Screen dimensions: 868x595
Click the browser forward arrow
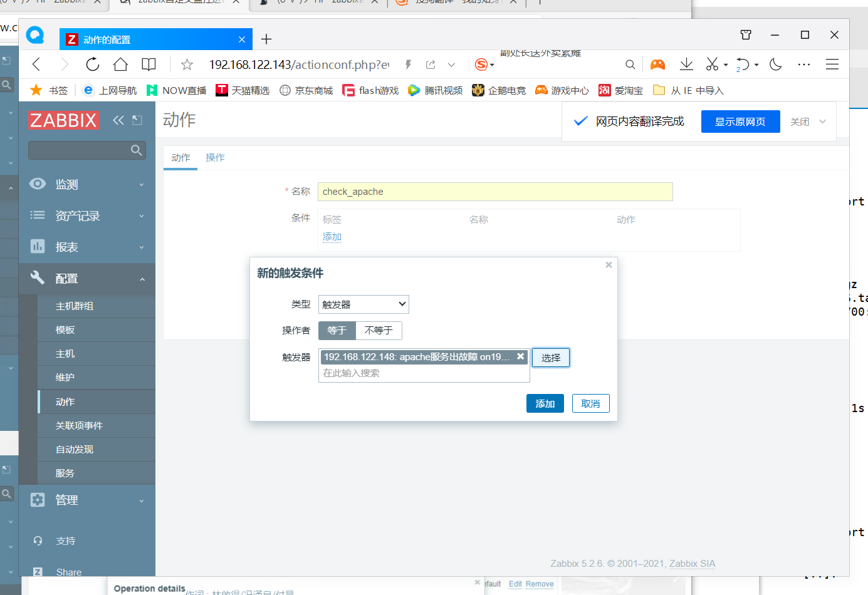click(64, 64)
